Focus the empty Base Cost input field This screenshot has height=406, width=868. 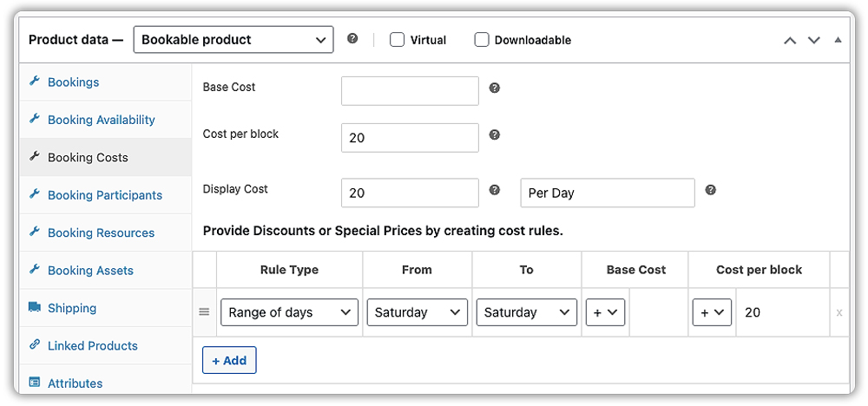pos(410,91)
